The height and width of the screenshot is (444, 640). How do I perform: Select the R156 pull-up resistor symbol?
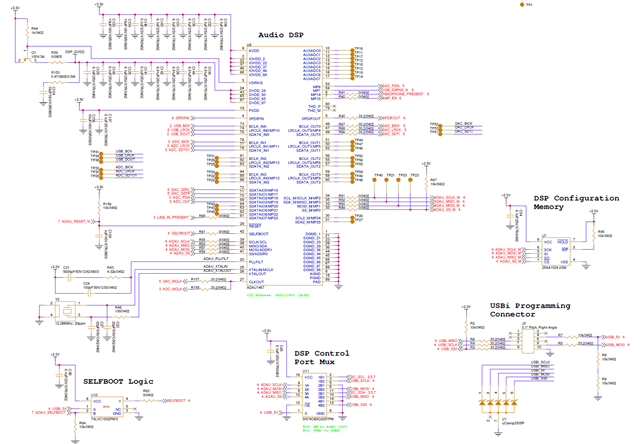[x=99, y=206]
